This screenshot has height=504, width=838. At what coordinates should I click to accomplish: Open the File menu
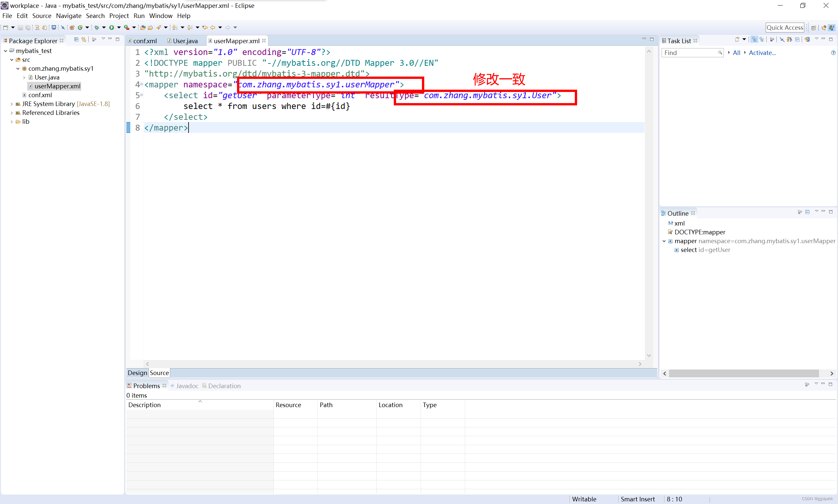click(x=7, y=16)
